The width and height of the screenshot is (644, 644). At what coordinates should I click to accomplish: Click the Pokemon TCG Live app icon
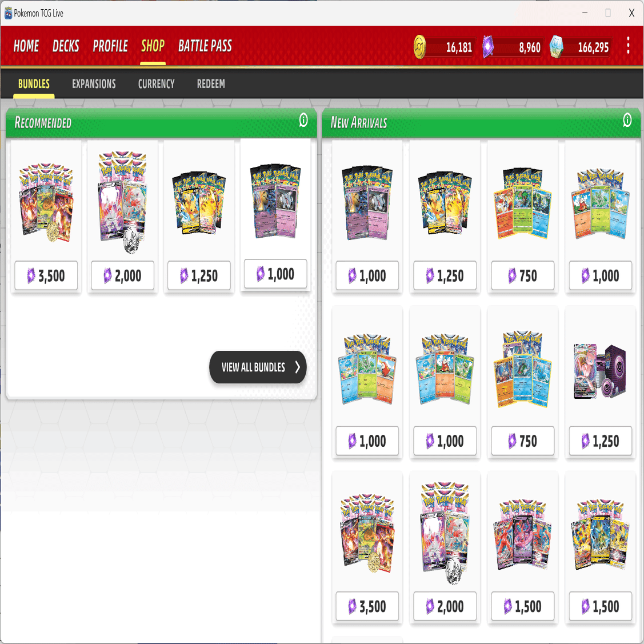click(x=8, y=13)
